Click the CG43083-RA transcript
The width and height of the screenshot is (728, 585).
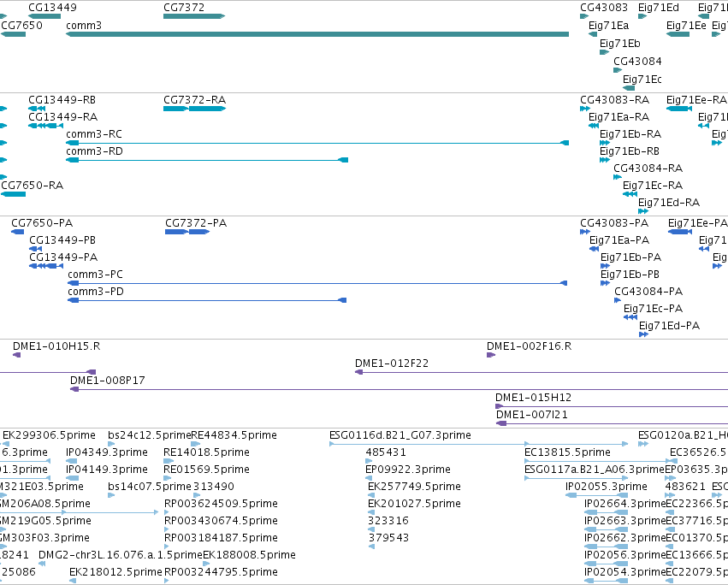click(x=585, y=109)
